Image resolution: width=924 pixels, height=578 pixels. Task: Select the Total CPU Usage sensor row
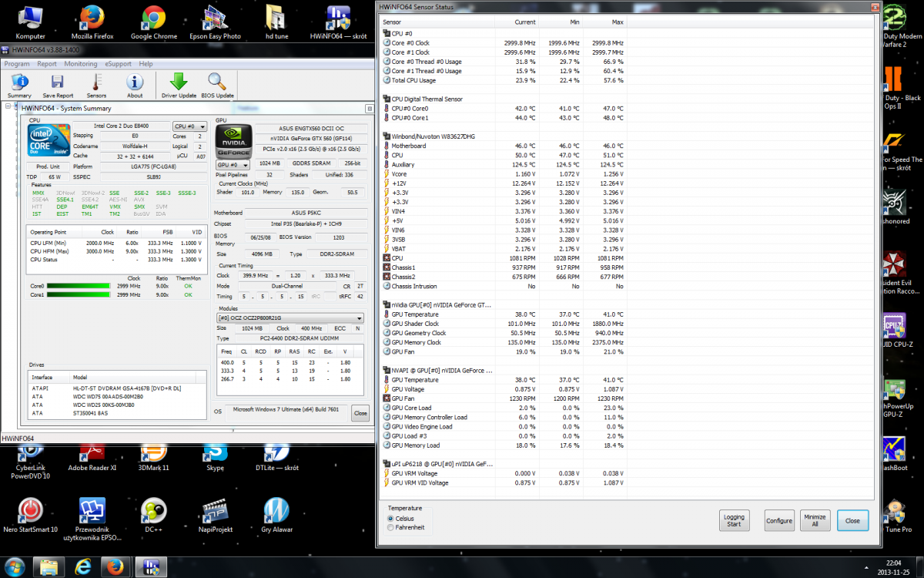504,80
